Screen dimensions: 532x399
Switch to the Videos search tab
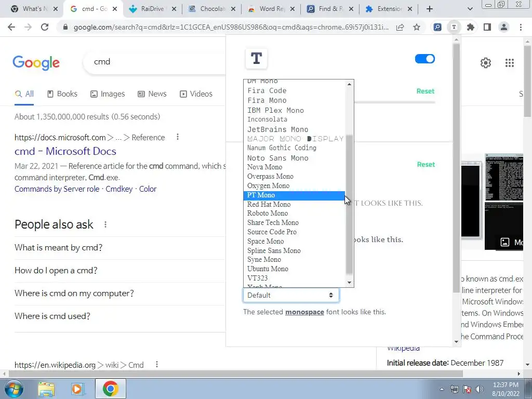coord(196,94)
